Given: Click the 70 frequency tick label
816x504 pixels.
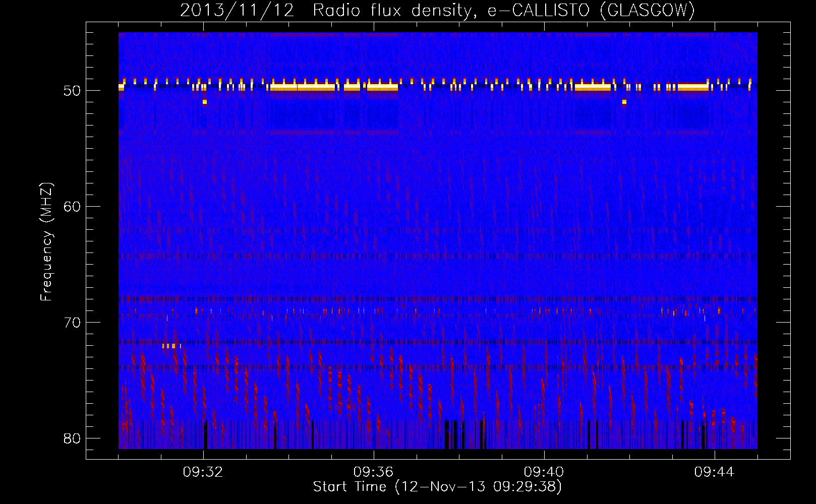Looking at the screenshot, I should coord(72,323).
